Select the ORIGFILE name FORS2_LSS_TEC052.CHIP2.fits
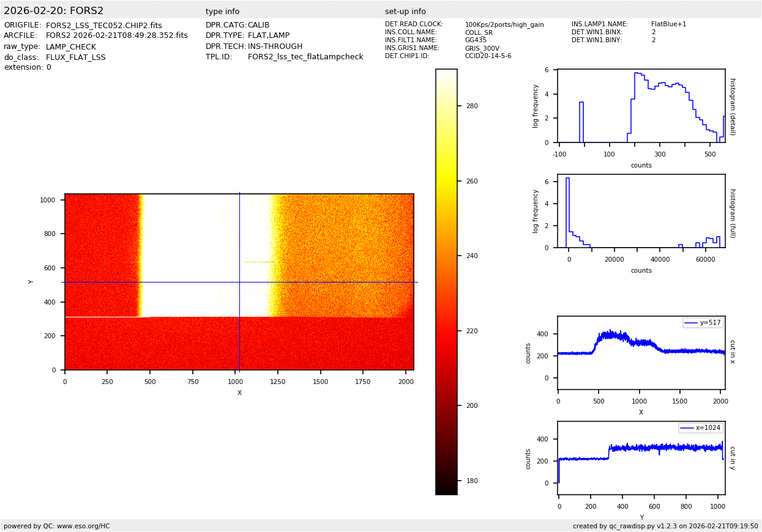The image size is (762, 532). 104,26
